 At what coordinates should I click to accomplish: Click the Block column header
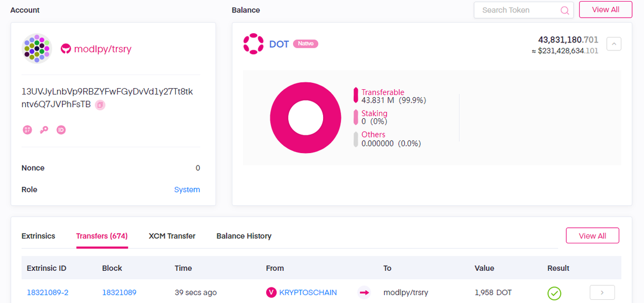click(112, 268)
